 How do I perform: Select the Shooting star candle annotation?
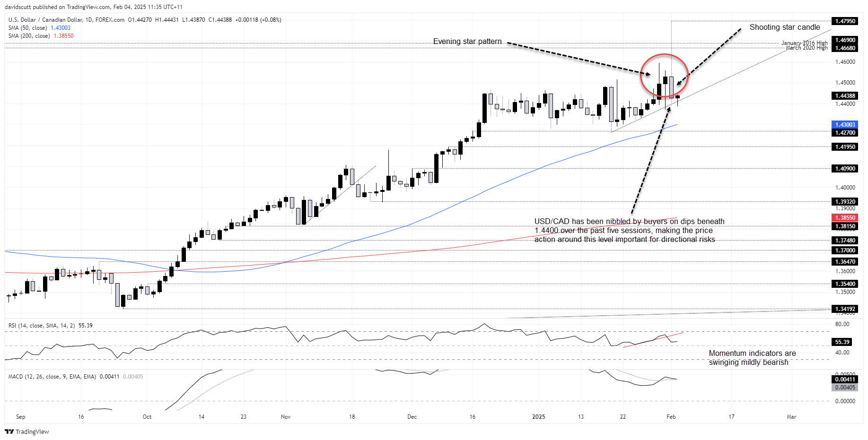tap(785, 27)
